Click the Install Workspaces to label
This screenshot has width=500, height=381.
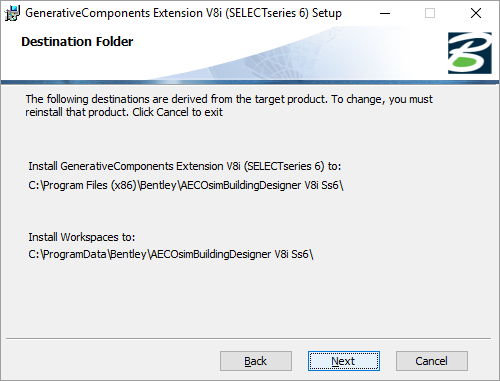coord(82,237)
